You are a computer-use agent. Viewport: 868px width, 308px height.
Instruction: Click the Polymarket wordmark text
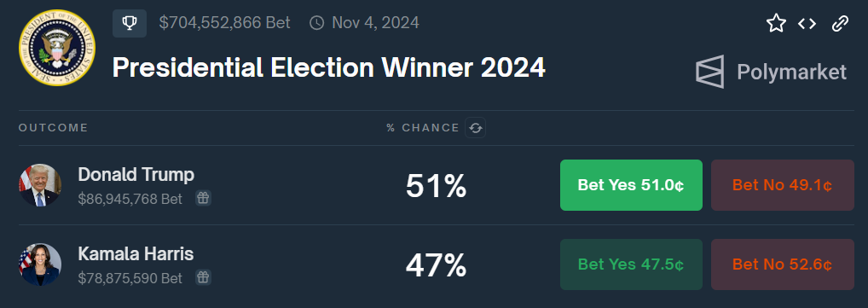point(791,72)
